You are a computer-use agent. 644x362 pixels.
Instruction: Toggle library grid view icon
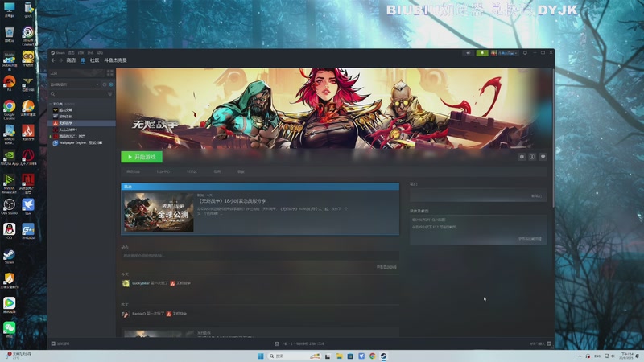(110, 73)
